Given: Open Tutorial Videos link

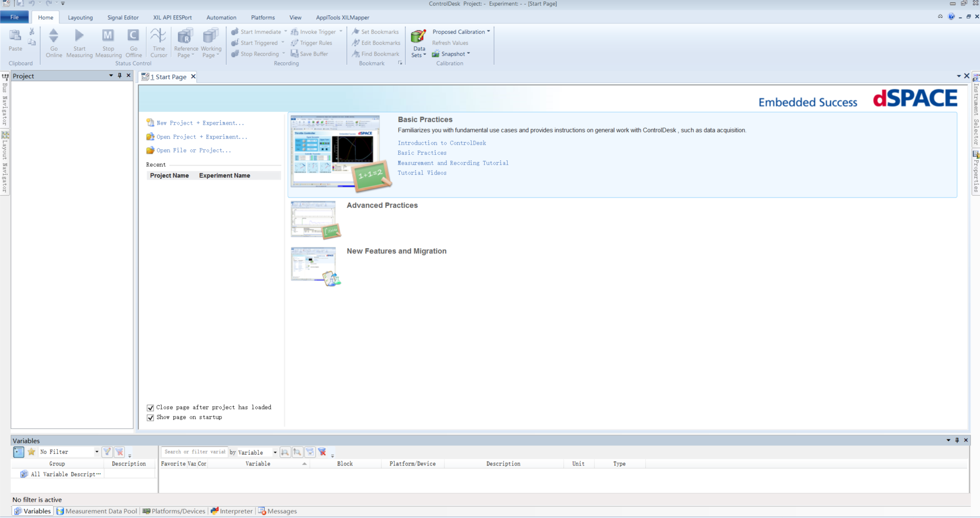Looking at the screenshot, I should [x=422, y=173].
